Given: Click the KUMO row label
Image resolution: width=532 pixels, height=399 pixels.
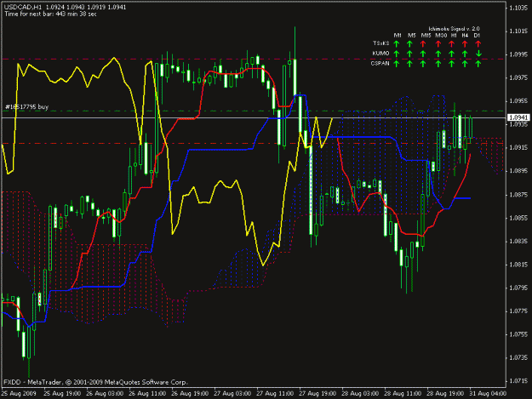Looking at the screenshot, I should pyautogui.click(x=380, y=54).
